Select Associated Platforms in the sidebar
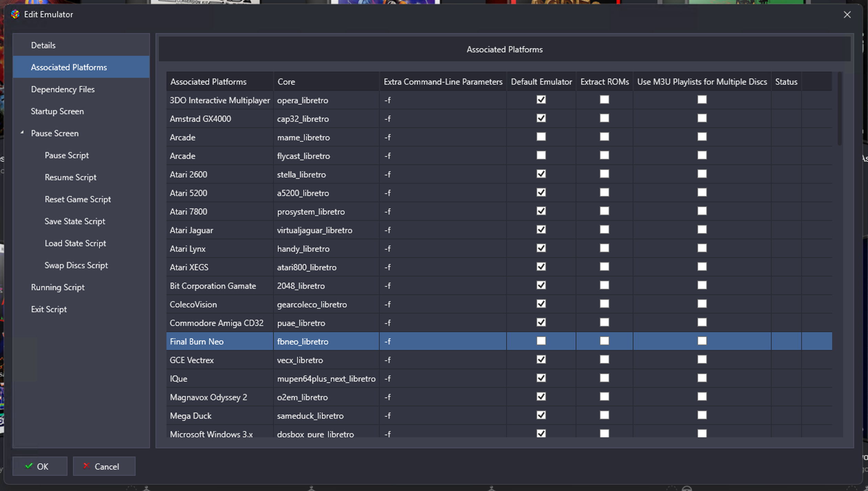This screenshot has width=868, height=491. [x=81, y=67]
